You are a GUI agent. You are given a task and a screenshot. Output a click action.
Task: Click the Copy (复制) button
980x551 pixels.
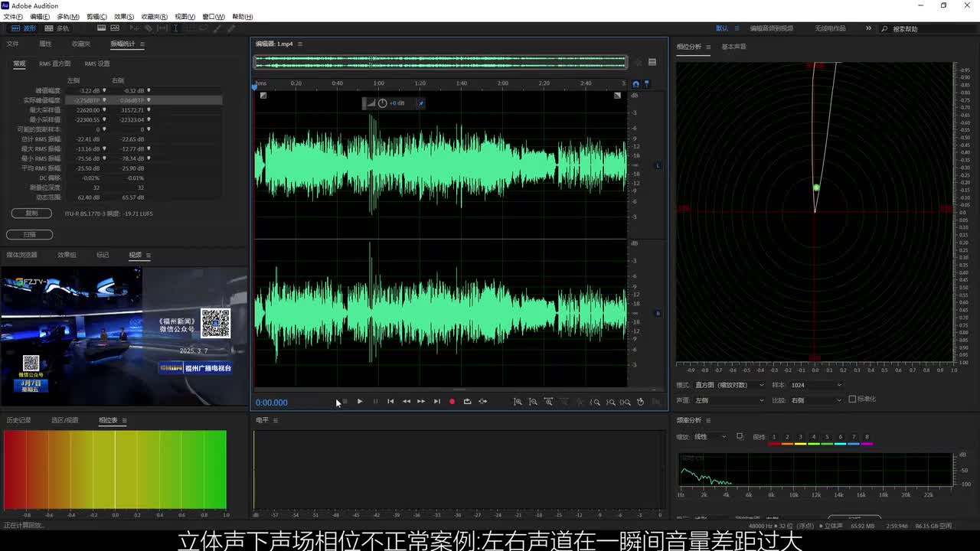pyautogui.click(x=31, y=214)
